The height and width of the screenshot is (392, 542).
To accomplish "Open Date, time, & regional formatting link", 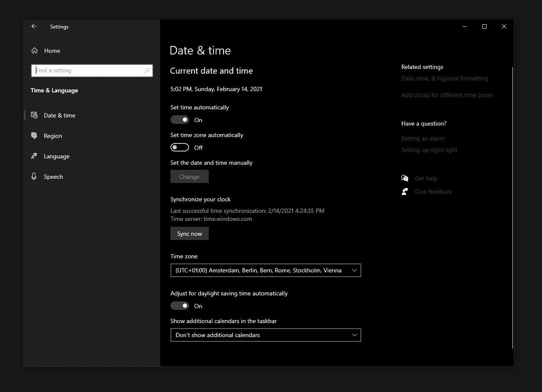I will [445, 78].
